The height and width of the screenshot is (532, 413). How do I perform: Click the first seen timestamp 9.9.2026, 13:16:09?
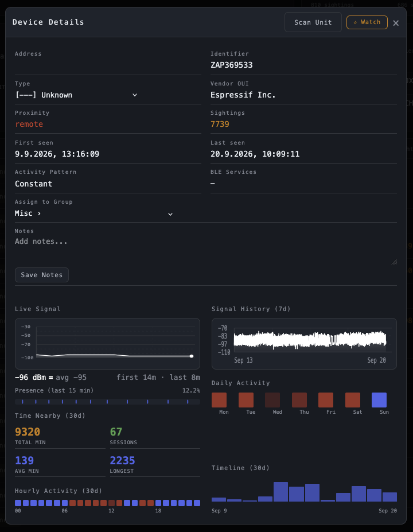coord(57,154)
